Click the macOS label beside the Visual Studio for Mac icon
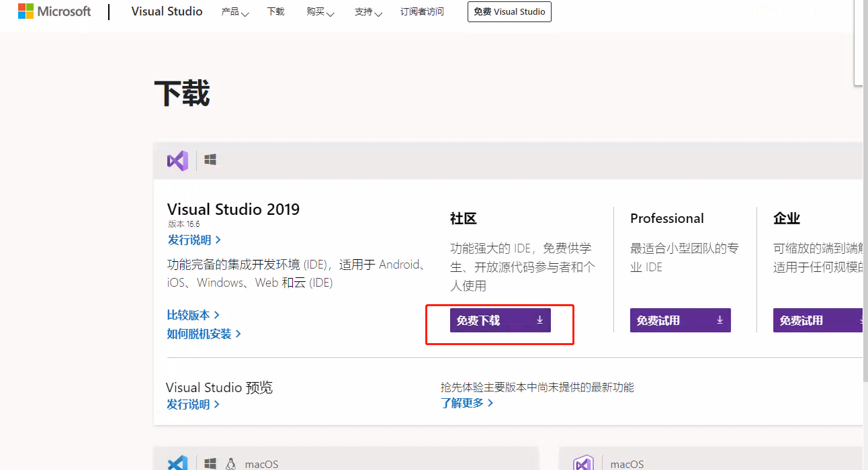This screenshot has width=868, height=470. coord(627,464)
